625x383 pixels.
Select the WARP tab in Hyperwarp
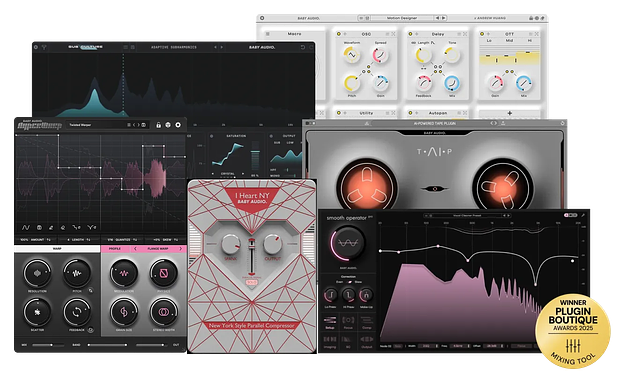pyautogui.click(x=57, y=249)
